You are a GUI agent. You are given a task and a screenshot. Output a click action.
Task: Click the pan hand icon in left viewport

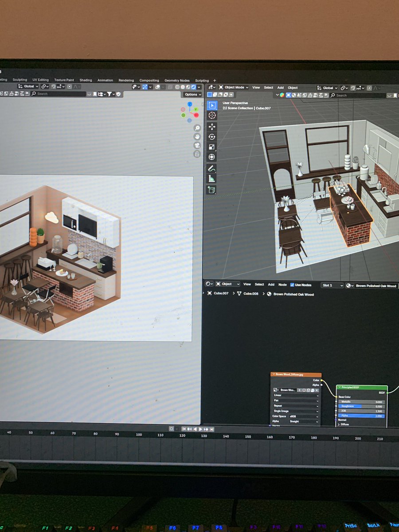(197, 137)
